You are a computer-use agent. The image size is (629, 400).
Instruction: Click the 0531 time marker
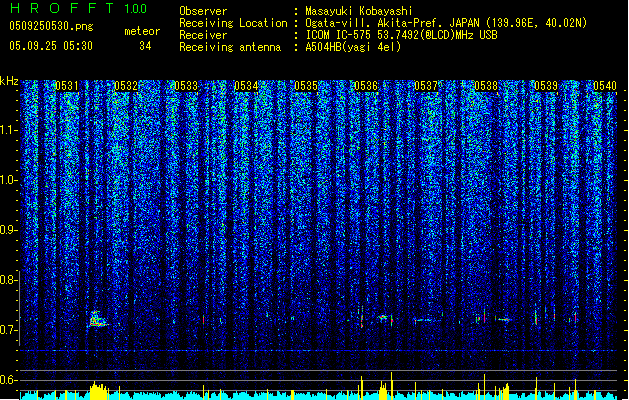[x=67, y=86]
